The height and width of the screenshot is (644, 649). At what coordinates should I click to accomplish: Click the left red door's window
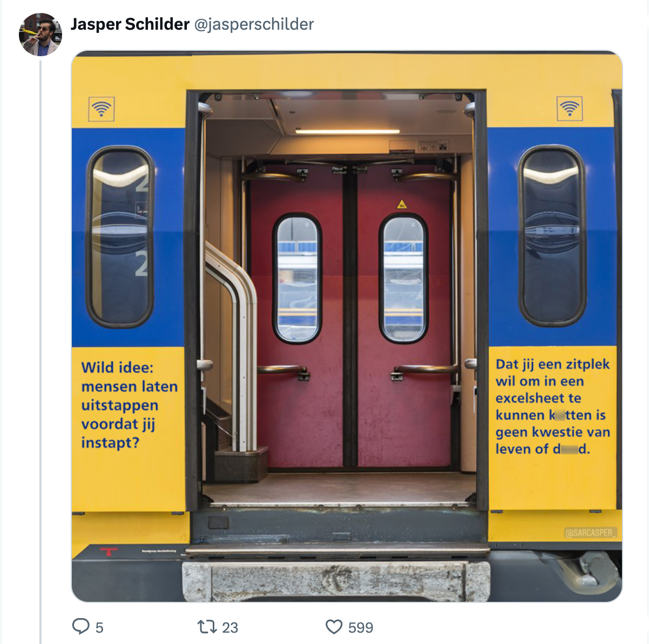click(x=297, y=278)
